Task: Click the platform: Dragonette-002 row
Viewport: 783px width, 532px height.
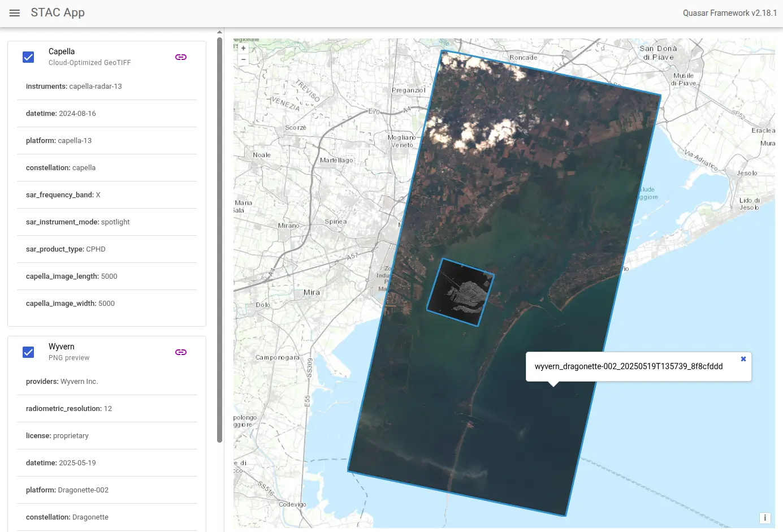Action: 107,490
